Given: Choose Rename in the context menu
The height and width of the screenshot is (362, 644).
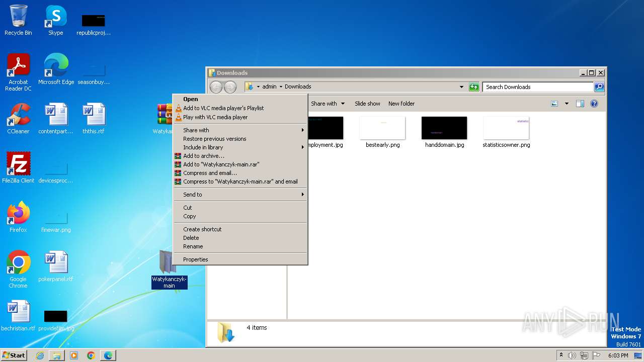Looking at the screenshot, I should click(240, 246).
